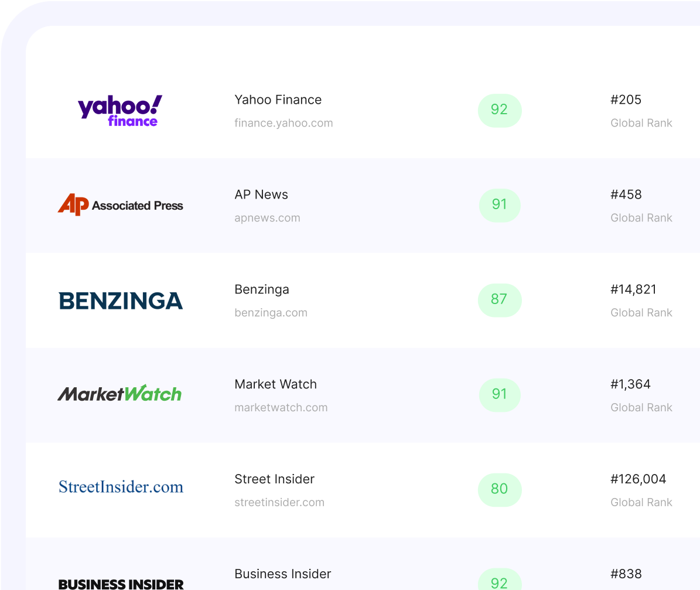Click the #205 global rank value
Screen dimensions: 700x590
(x=626, y=100)
